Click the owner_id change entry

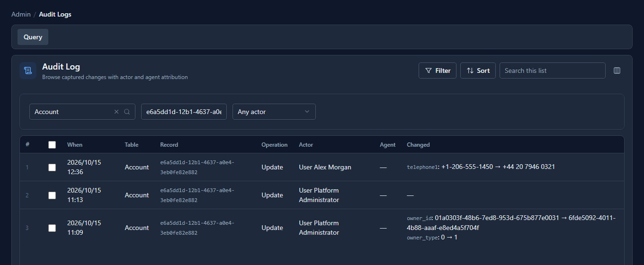(x=511, y=223)
